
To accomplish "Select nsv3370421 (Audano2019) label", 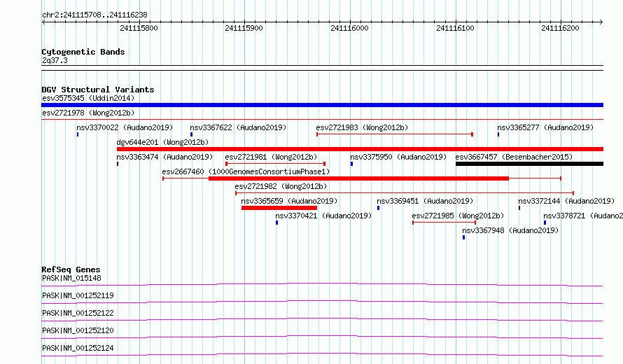I will [x=323, y=216].
